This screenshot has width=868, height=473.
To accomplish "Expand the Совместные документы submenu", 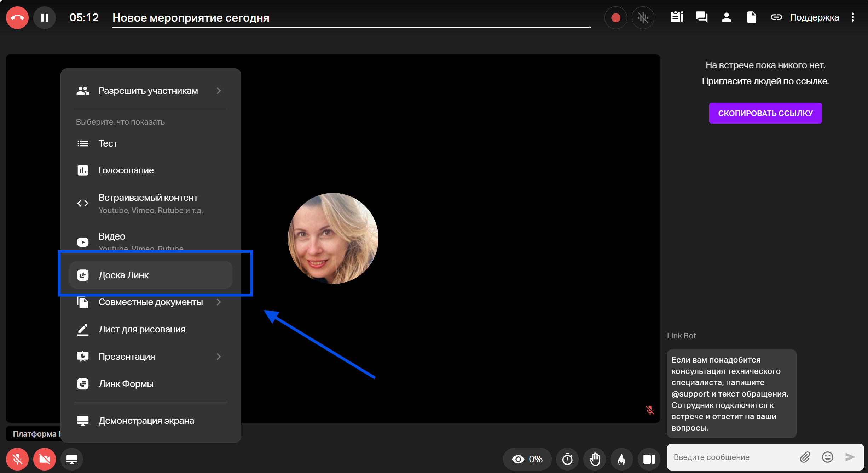I will (151, 302).
